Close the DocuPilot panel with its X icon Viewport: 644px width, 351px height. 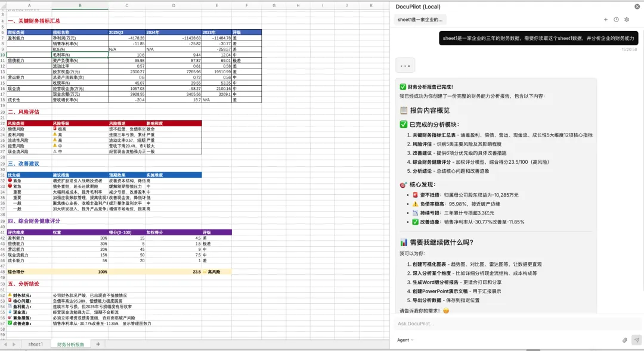[637, 6]
